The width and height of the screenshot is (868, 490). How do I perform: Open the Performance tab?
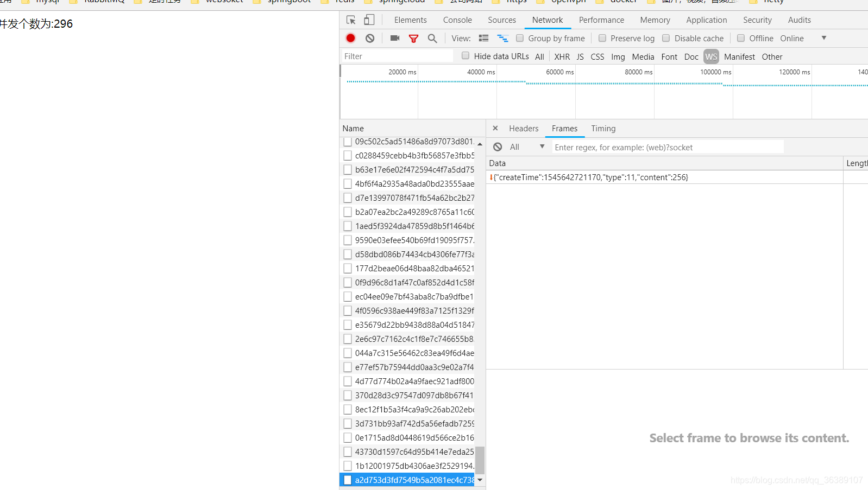coord(601,20)
